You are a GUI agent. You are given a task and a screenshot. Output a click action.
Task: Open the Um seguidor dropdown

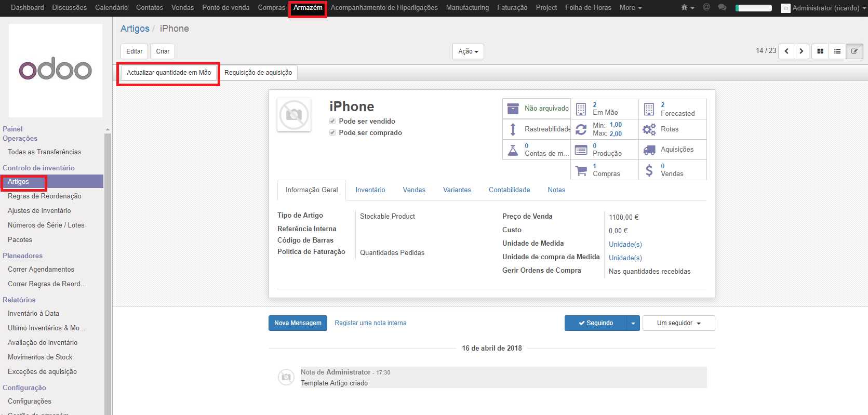[678, 323]
